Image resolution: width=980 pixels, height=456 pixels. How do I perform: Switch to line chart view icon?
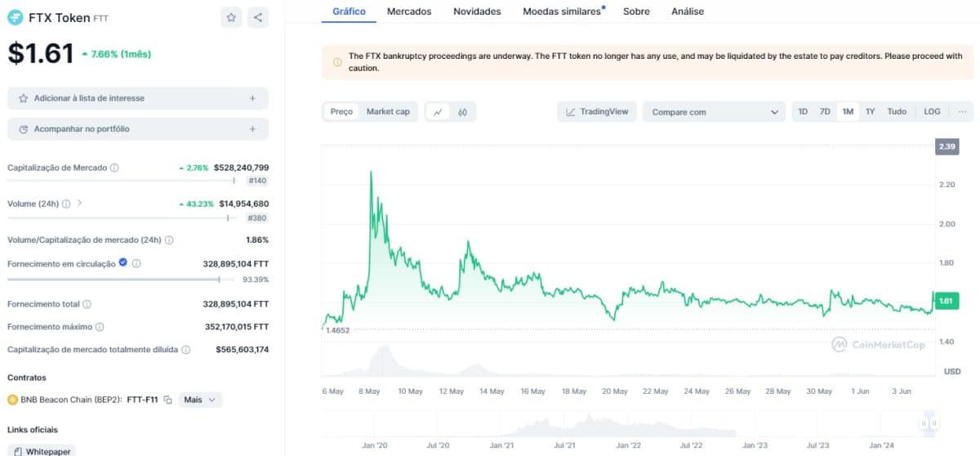(x=439, y=112)
